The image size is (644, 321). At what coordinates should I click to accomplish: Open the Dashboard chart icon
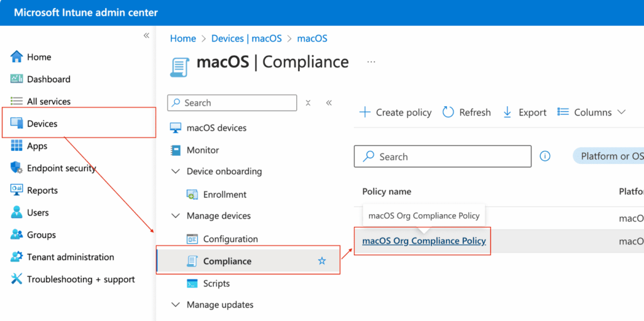pos(16,79)
